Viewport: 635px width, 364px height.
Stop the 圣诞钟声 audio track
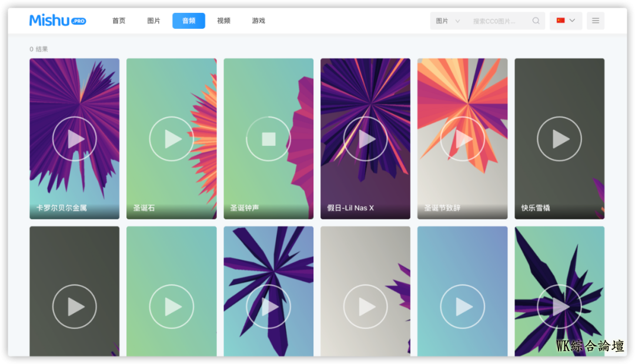(269, 139)
